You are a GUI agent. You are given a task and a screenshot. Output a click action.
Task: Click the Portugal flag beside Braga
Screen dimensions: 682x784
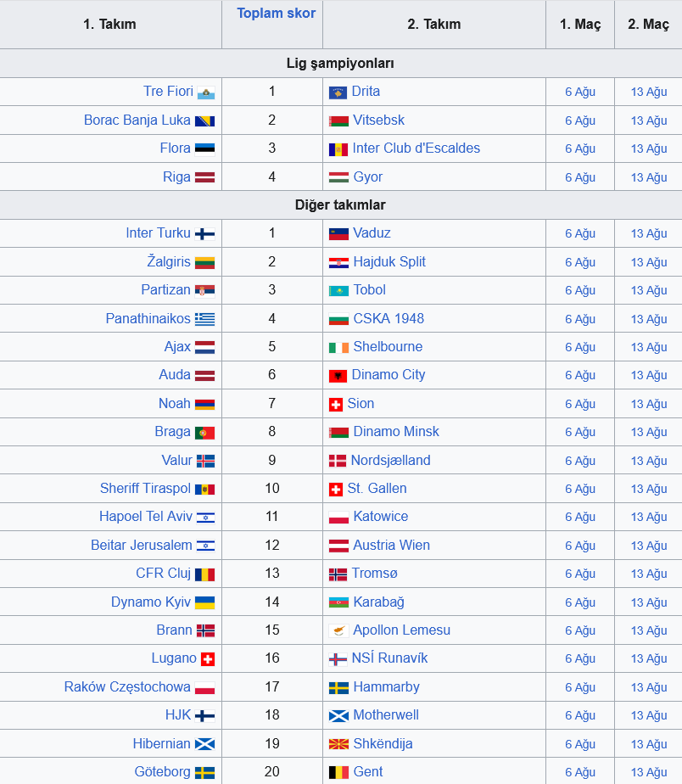(205, 433)
